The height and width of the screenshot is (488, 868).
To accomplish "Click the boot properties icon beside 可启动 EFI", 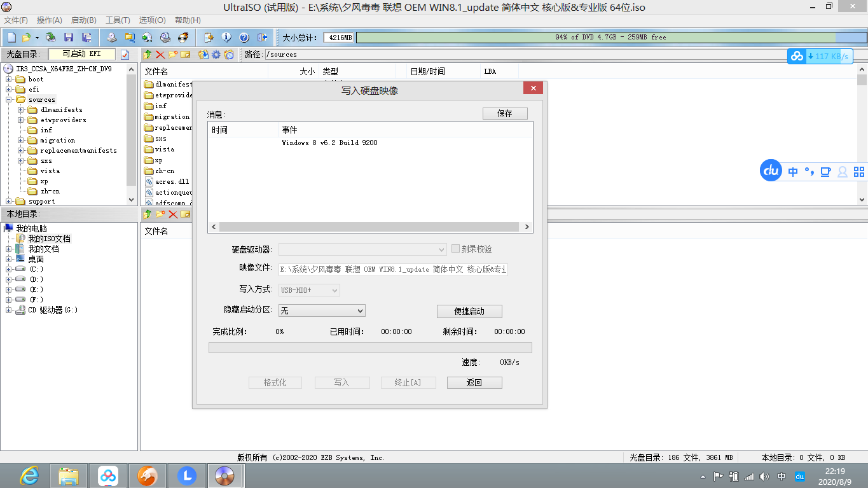I will (125, 55).
